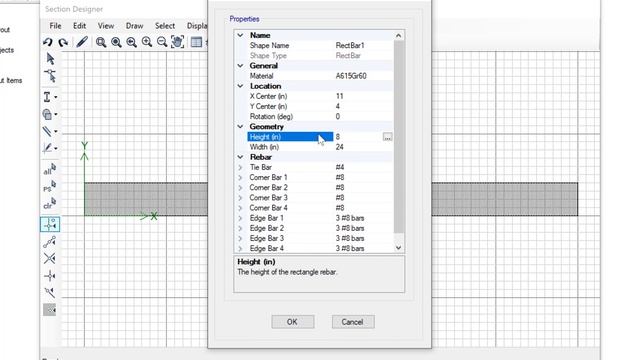Click the select all 'all' icon
The width and height of the screenshot is (640, 360).
pos(49,169)
